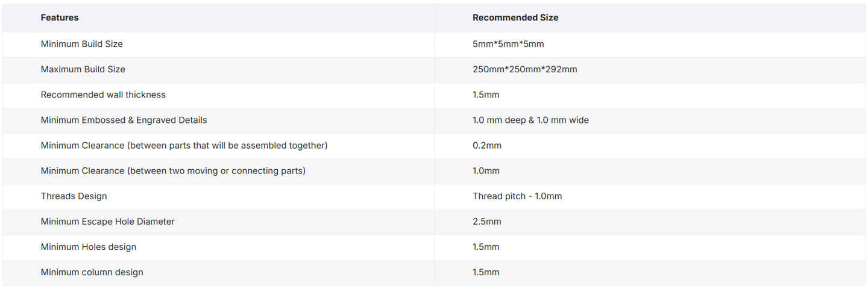Click the 0.2mm clearance value

[487, 145]
